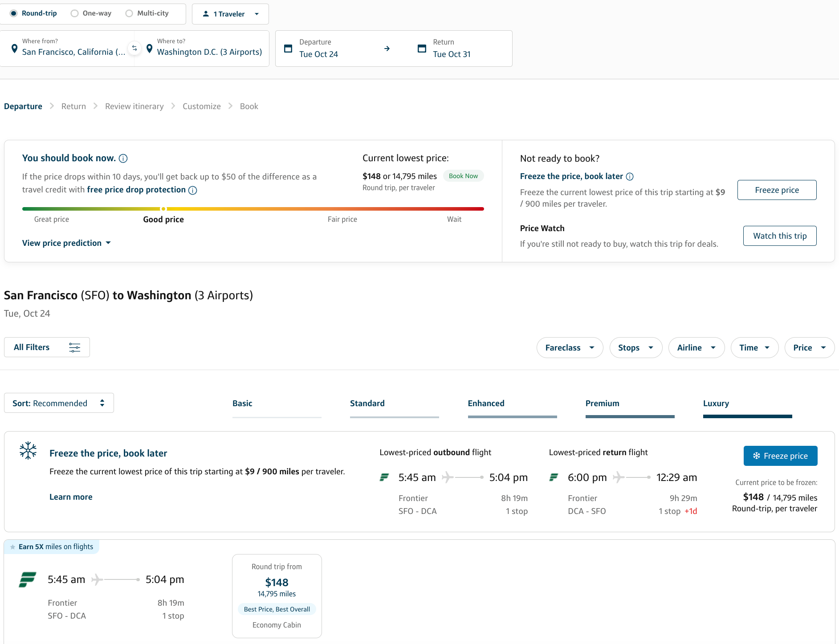Click the swap origin and destination icon
Screen dimensions: 839x644
134,48
